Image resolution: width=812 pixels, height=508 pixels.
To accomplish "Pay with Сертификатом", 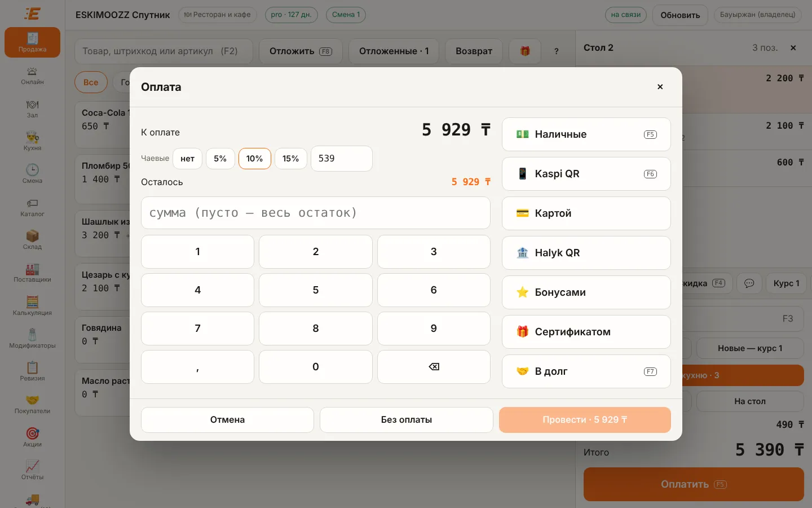I will [586, 332].
